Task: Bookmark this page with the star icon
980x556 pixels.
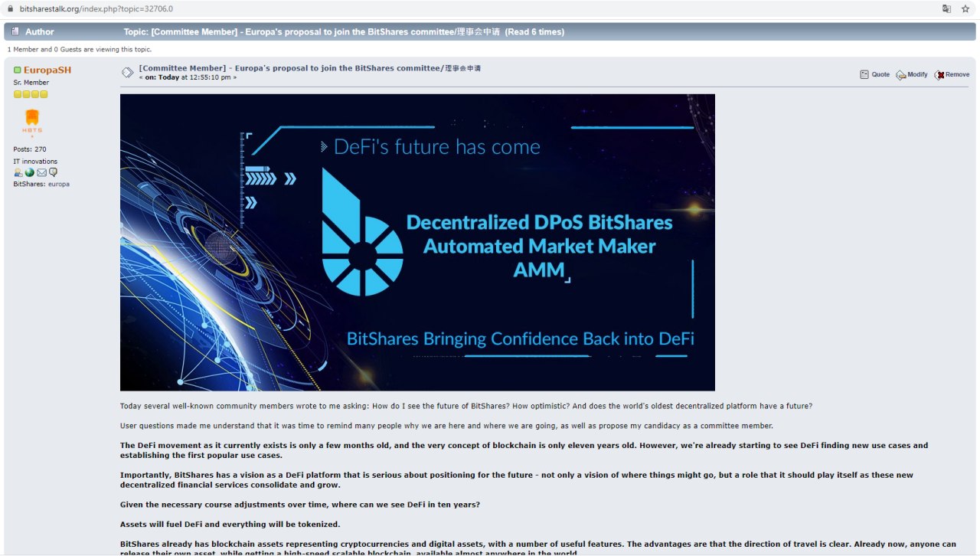Action: 965,8
